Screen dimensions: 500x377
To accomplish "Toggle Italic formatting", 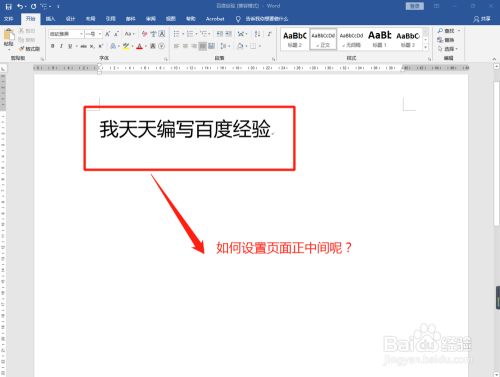I will 61,46.
